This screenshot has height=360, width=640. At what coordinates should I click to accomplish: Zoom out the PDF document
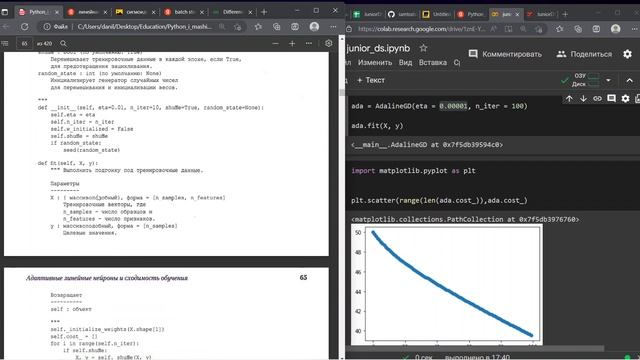[x=276, y=43]
